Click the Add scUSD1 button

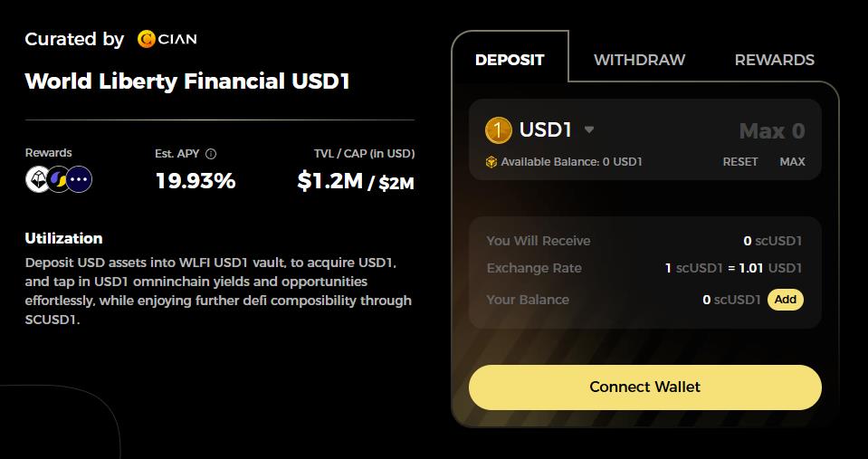[x=786, y=300]
